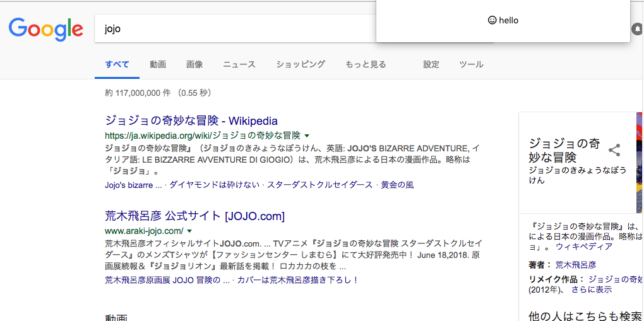644x321 pixels.
Task: Open the 荒木飛呂彦原画展 JOJO 冒険の ... sitelink
Action: (x=167, y=281)
